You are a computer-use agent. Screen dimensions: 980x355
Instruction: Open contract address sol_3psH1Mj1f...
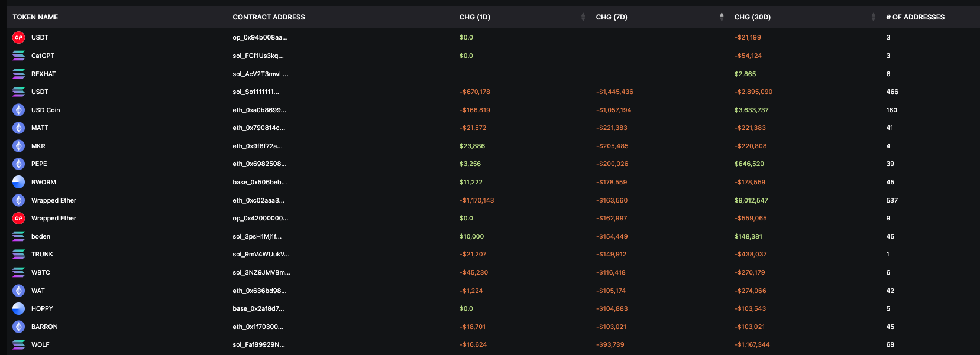point(257,236)
